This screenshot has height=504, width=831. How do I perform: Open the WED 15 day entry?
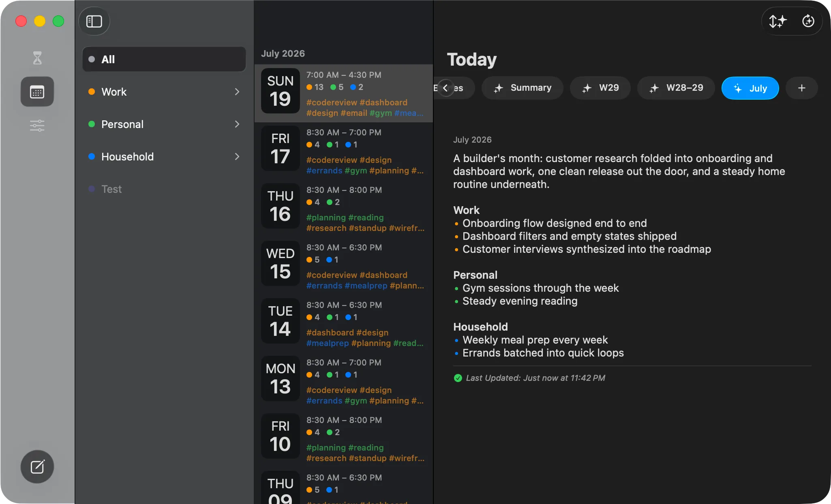(343, 266)
